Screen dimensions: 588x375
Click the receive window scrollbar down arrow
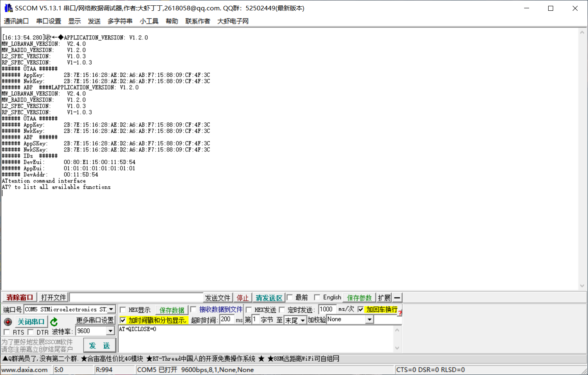tap(582, 286)
